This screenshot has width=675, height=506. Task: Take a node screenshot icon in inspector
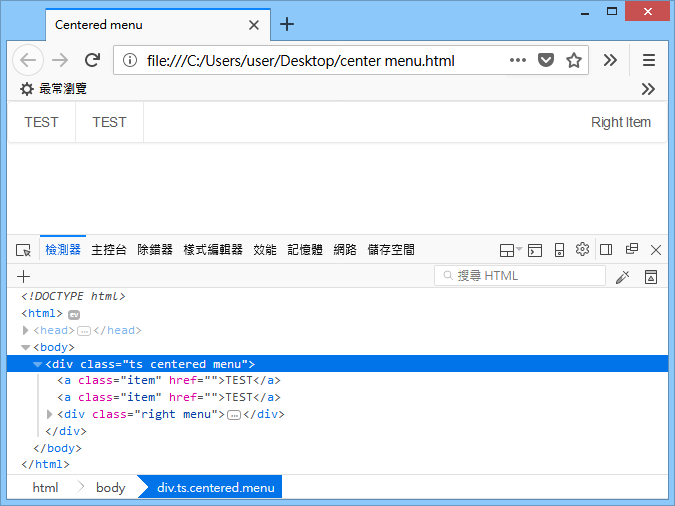(651, 277)
